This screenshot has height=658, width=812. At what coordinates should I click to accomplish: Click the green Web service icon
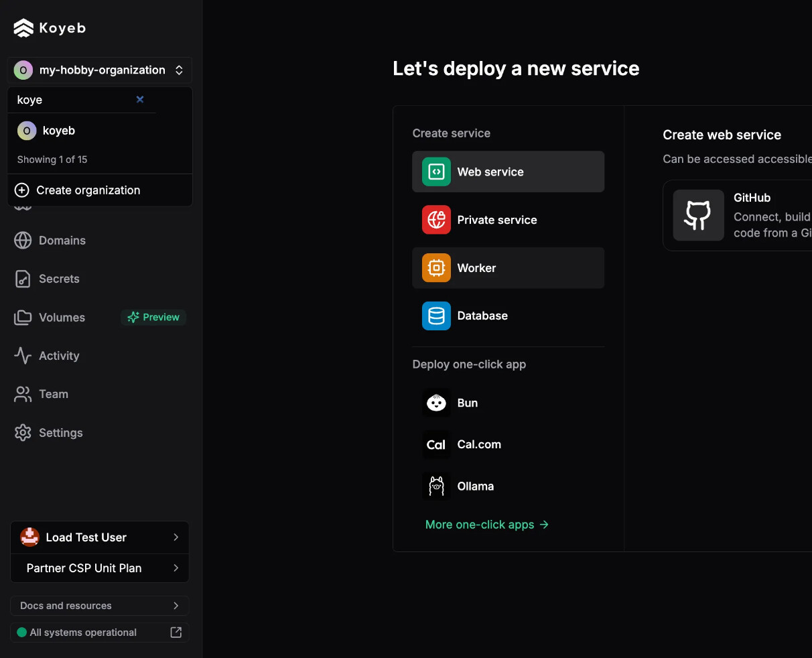tap(436, 172)
